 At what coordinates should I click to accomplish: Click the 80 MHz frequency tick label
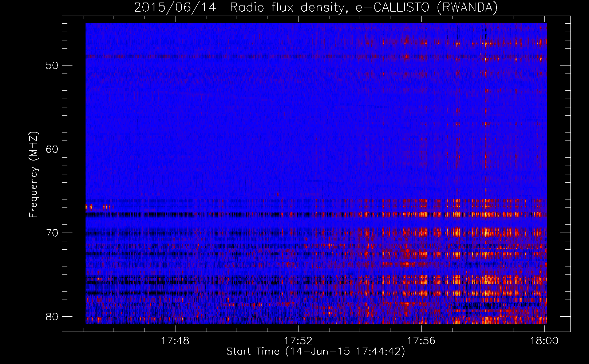pos(52,317)
